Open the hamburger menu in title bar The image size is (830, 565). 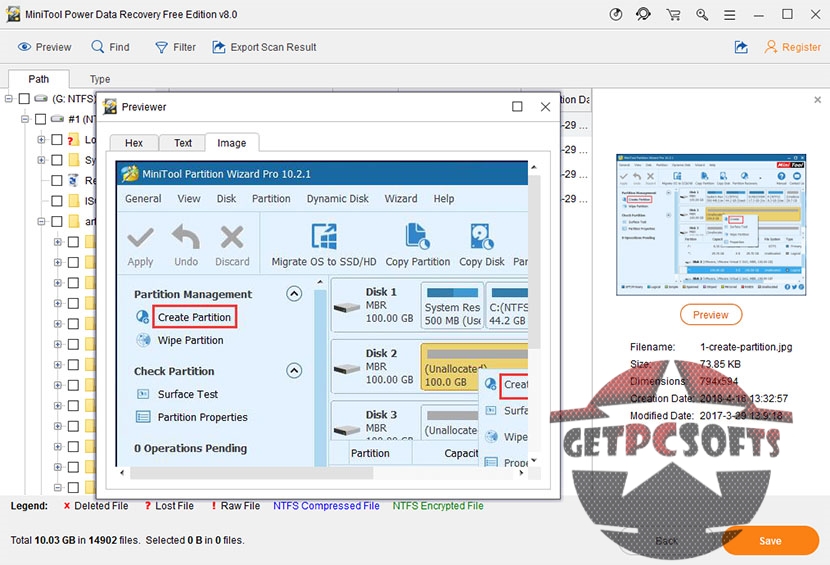729,15
